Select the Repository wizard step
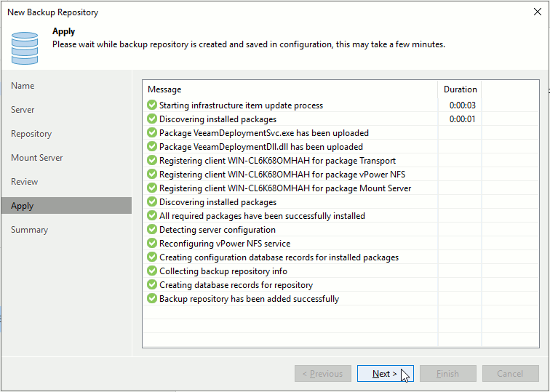Image resolution: width=550 pixels, height=392 pixels. pos(31,134)
